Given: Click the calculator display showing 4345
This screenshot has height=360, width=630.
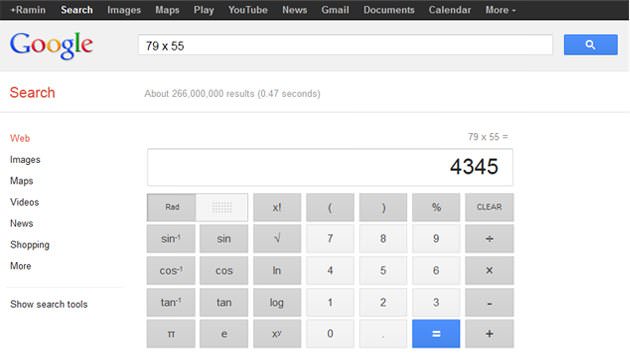Looking at the screenshot, I should [330, 167].
